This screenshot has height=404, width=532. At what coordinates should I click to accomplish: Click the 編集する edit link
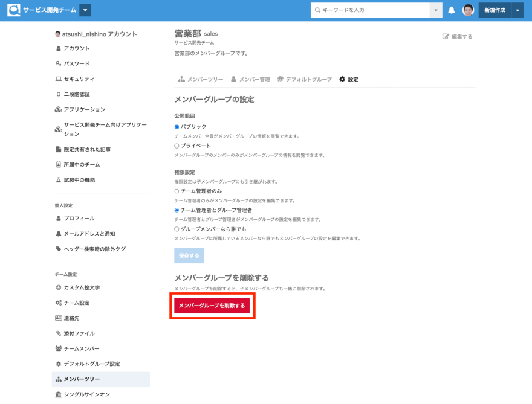click(458, 37)
